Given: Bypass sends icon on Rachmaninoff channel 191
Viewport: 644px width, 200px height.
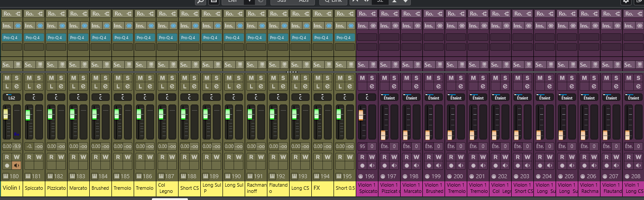Looking at the screenshot, I should pos(262,64).
